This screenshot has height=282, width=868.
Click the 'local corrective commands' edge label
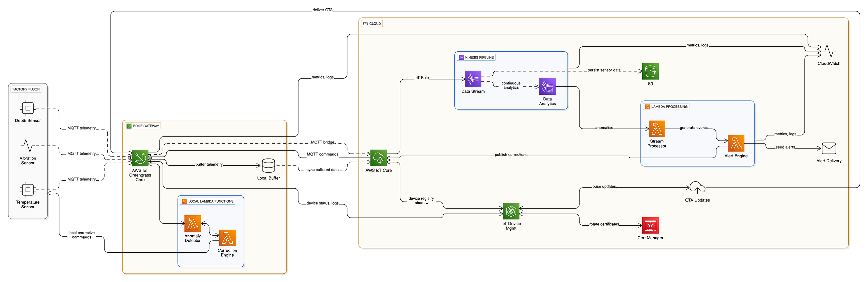(x=81, y=235)
